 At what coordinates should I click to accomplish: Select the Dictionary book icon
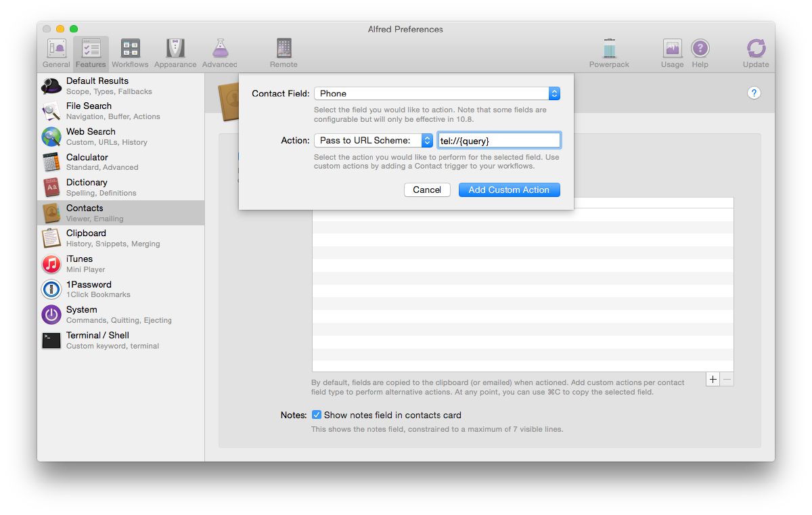tap(51, 187)
